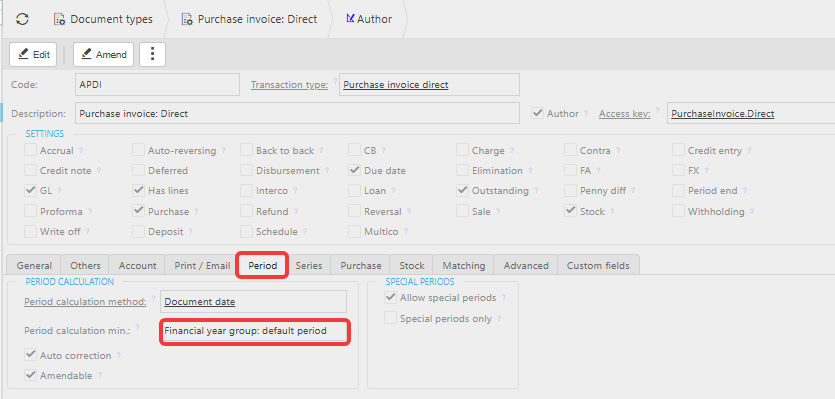This screenshot has height=399, width=835.
Task: Click the help icon next to Write off
Action: (x=87, y=231)
